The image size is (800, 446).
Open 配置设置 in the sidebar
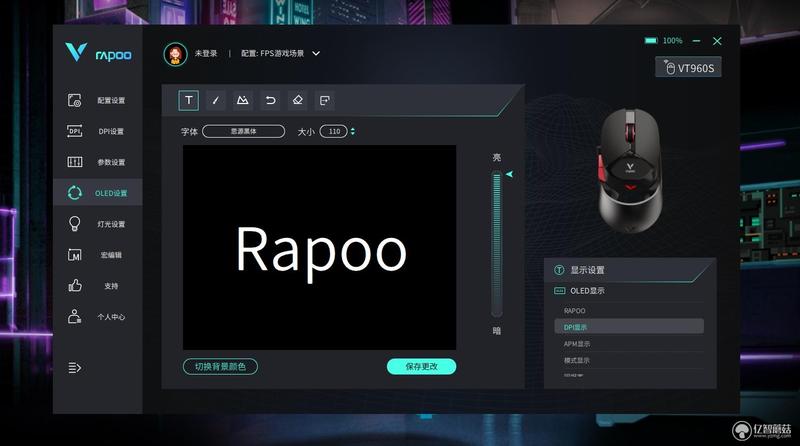point(97,101)
